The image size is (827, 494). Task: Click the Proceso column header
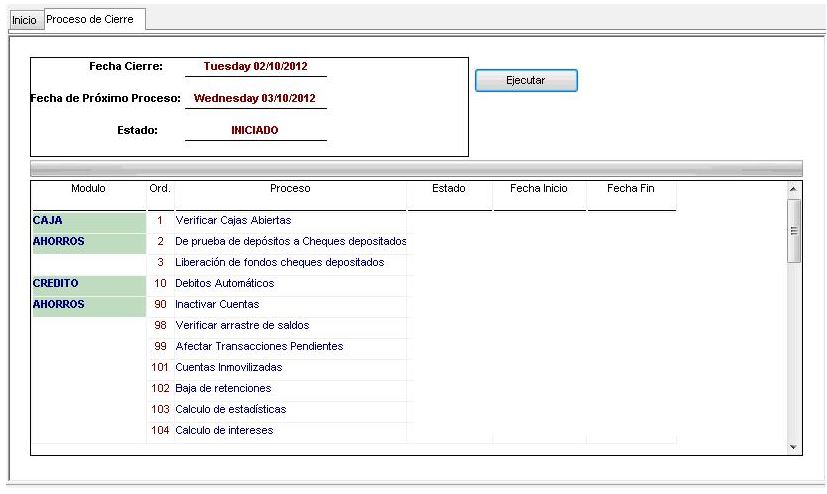click(x=290, y=189)
